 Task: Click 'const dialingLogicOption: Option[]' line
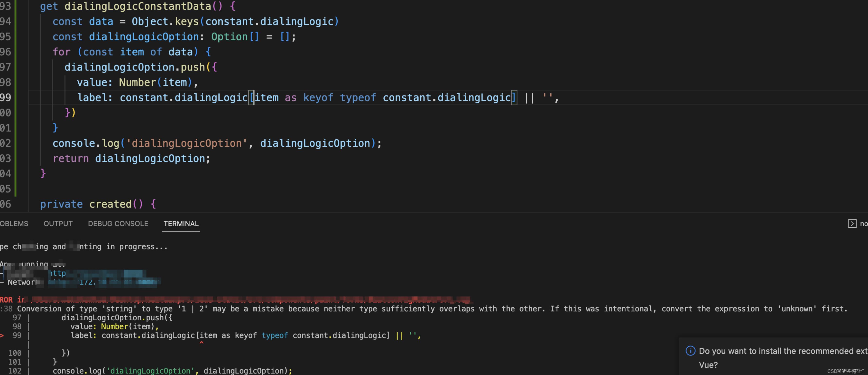[174, 37]
